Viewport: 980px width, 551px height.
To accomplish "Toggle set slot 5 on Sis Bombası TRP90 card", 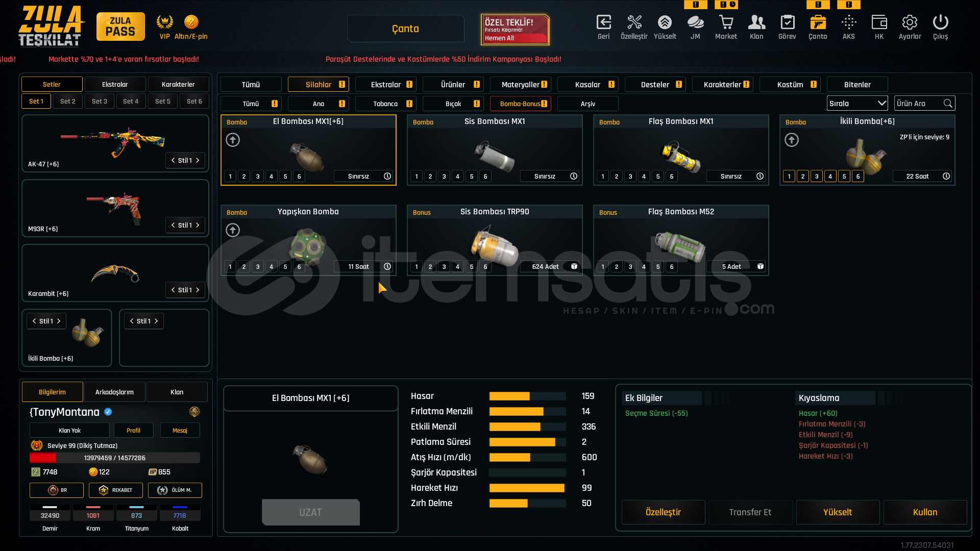I will pyautogui.click(x=472, y=267).
